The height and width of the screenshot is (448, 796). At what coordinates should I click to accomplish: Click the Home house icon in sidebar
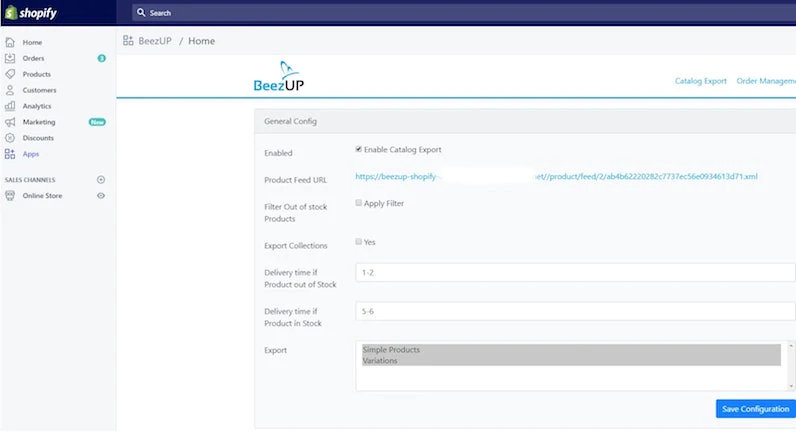tap(10, 42)
